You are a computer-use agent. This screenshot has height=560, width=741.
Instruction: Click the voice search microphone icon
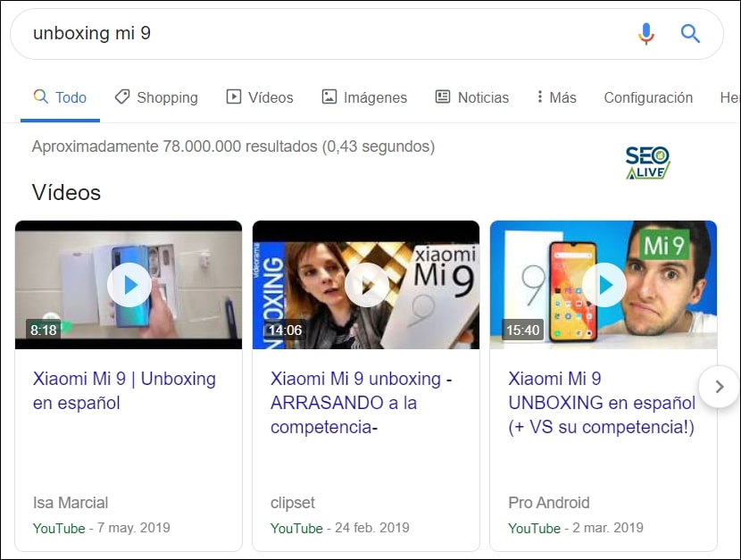pos(645,33)
